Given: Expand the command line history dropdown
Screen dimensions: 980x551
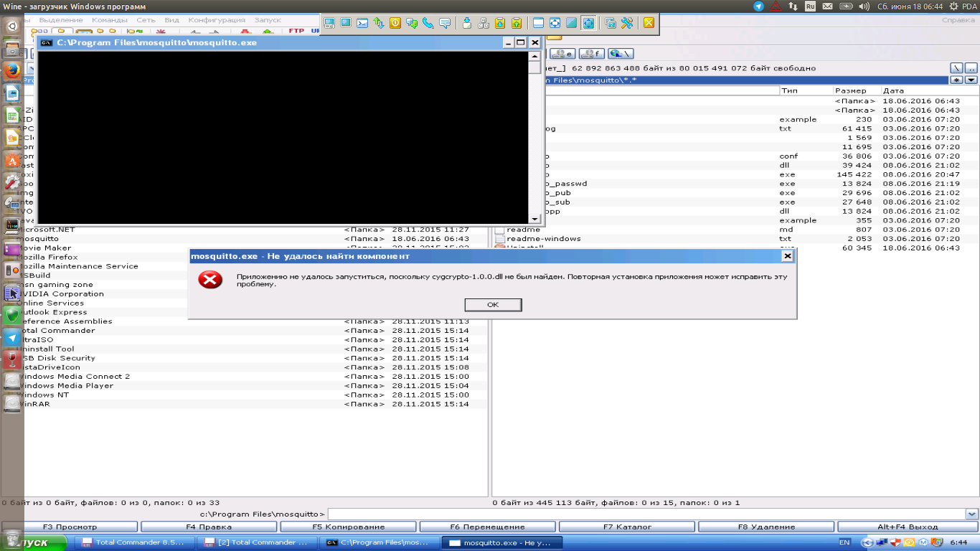Looking at the screenshot, I should point(971,514).
